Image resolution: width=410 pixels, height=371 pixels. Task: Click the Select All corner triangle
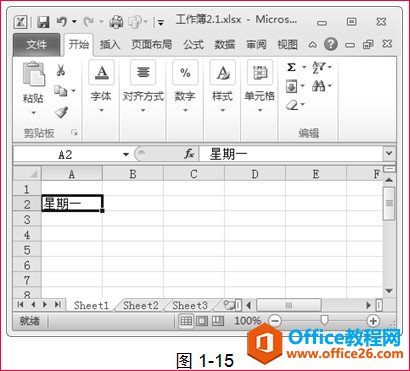pos(27,174)
